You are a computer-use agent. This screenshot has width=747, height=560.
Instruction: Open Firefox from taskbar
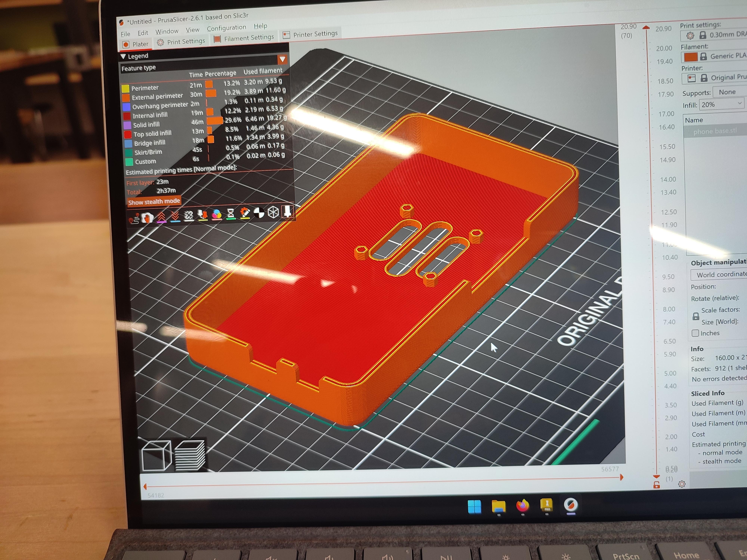pyautogui.click(x=522, y=506)
